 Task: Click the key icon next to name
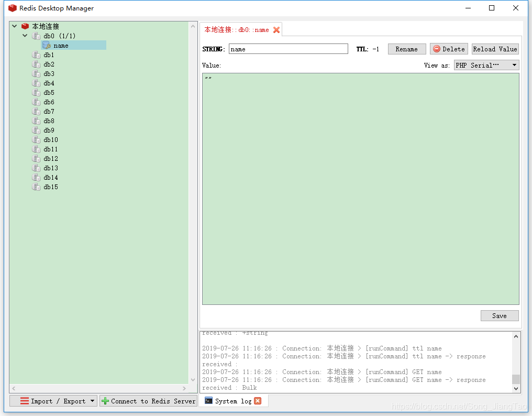point(47,45)
